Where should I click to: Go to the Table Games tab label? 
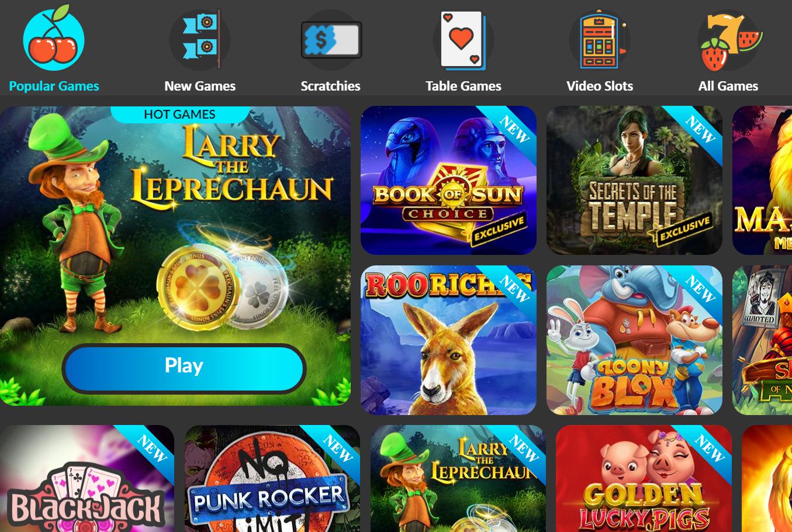point(464,86)
